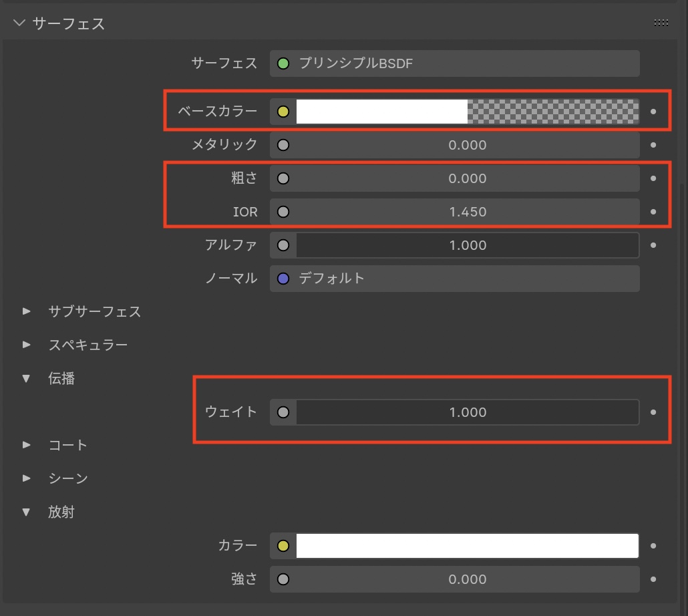Click the yellow socket icon for 放射 カラー
Viewport: 688px width, 616px height.
[283, 546]
